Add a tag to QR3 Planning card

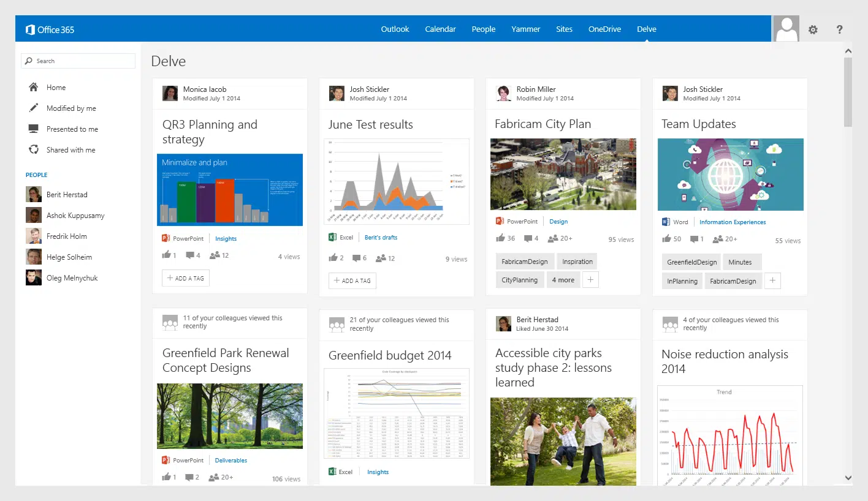[186, 278]
